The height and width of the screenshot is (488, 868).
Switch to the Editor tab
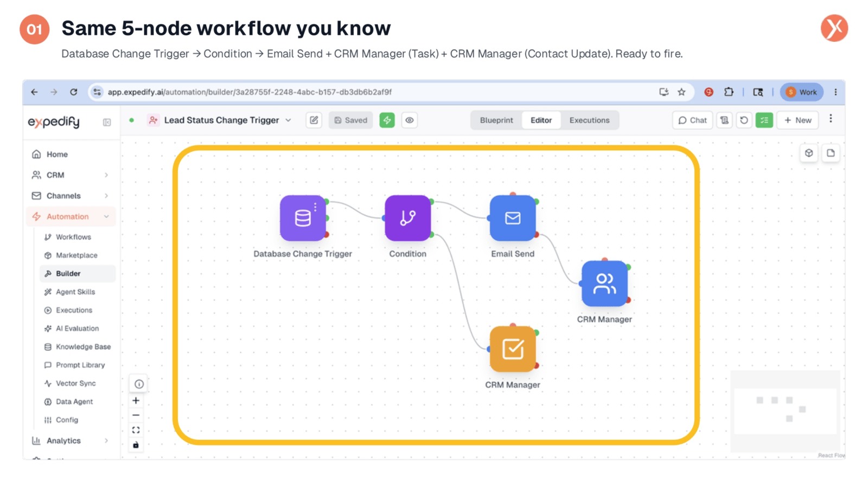tap(541, 120)
